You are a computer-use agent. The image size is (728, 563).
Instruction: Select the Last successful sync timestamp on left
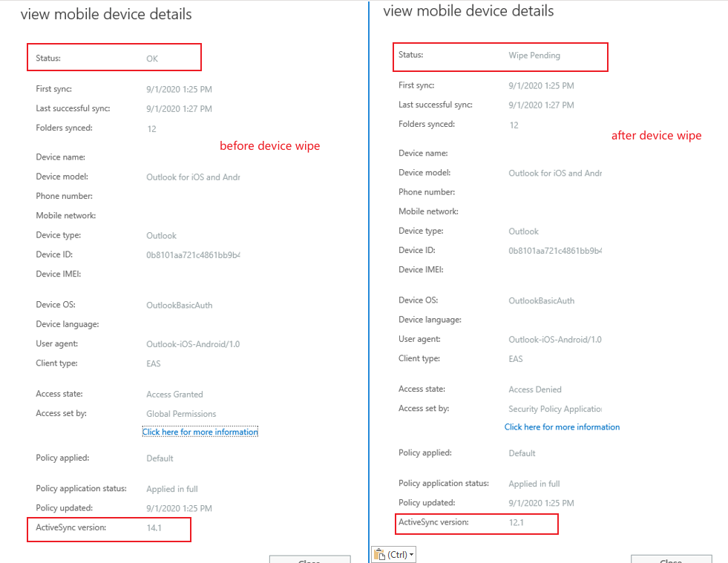click(x=178, y=108)
